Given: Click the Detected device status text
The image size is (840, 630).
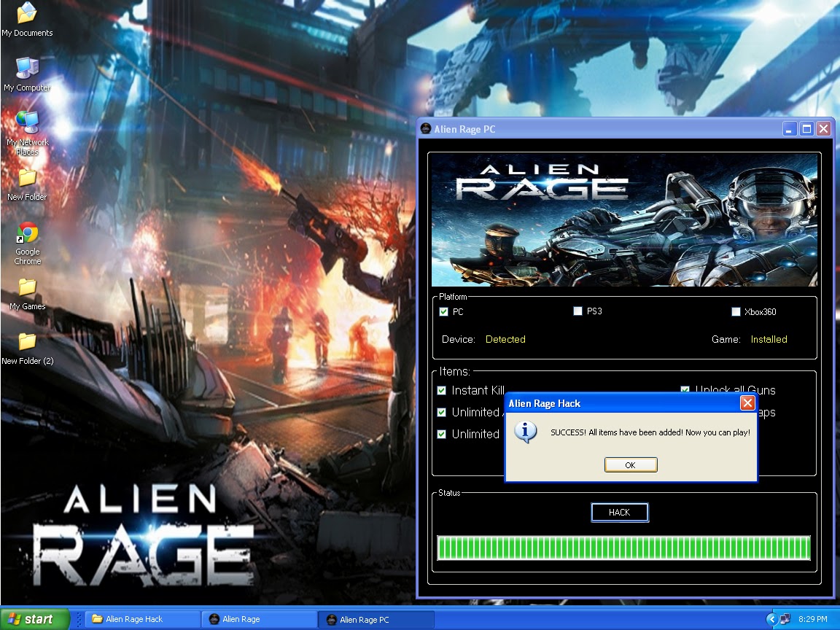Looking at the screenshot, I should [x=505, y=339].
